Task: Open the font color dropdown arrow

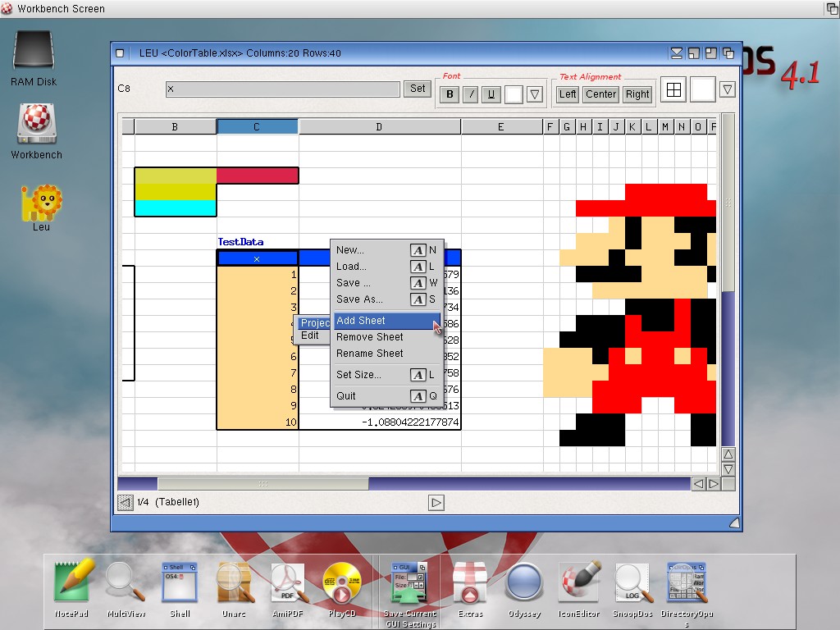Action: point(535,94)
